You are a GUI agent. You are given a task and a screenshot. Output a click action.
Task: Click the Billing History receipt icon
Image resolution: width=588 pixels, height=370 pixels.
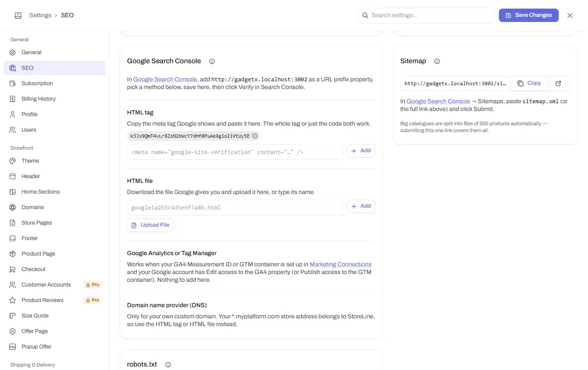pos(13,99)
